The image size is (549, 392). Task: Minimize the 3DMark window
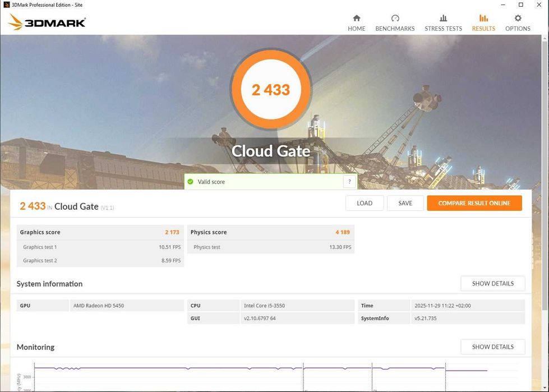coord(503,5)
